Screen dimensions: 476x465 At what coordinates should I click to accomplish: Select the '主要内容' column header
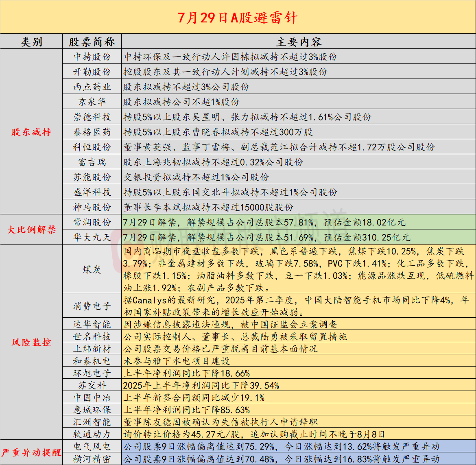click(298, 41)
